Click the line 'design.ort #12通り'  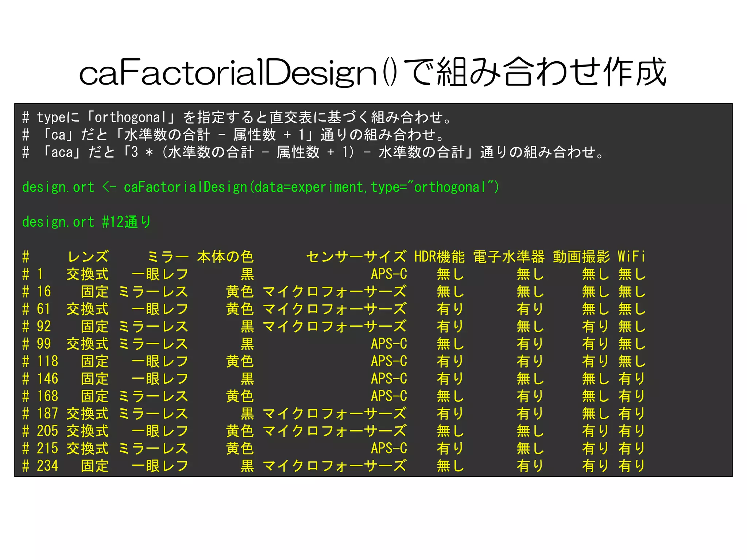[86, 222]
